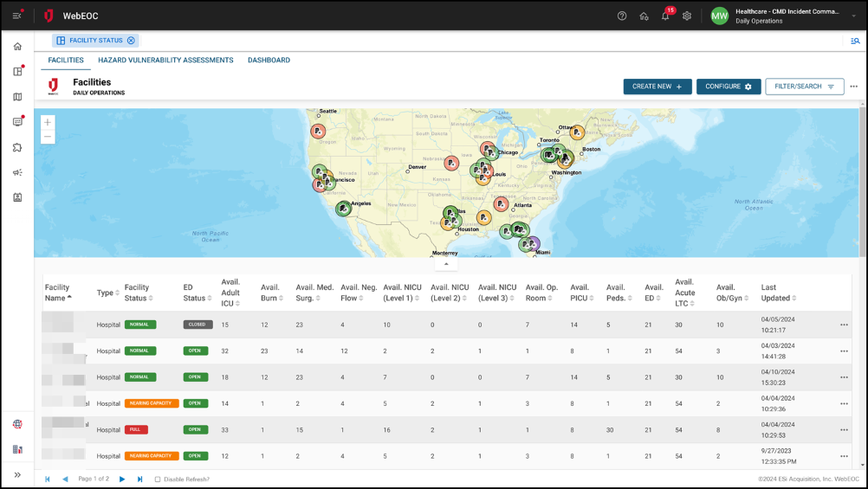
Task: Close the Facility Status tab
Action: 131,41
